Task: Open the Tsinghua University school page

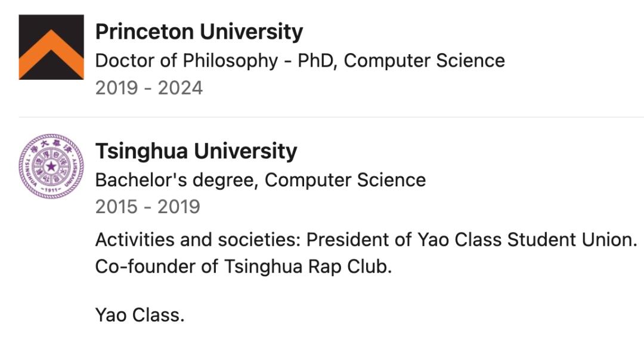Action: [x=196, y=151]
